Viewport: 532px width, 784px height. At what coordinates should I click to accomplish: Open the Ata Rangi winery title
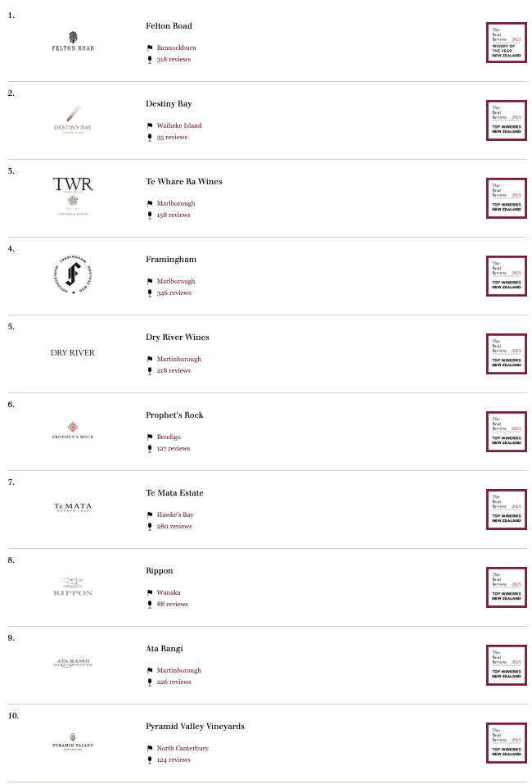[165, 649]
